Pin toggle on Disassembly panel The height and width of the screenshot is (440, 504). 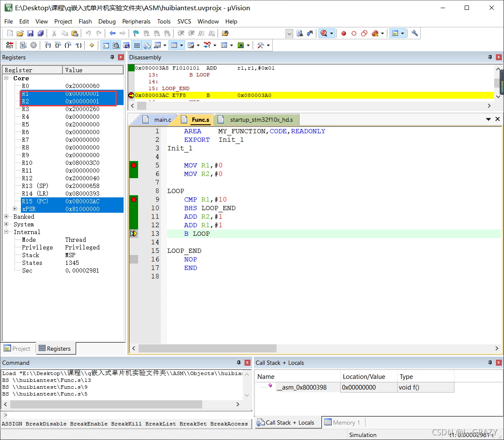(490, 57)
